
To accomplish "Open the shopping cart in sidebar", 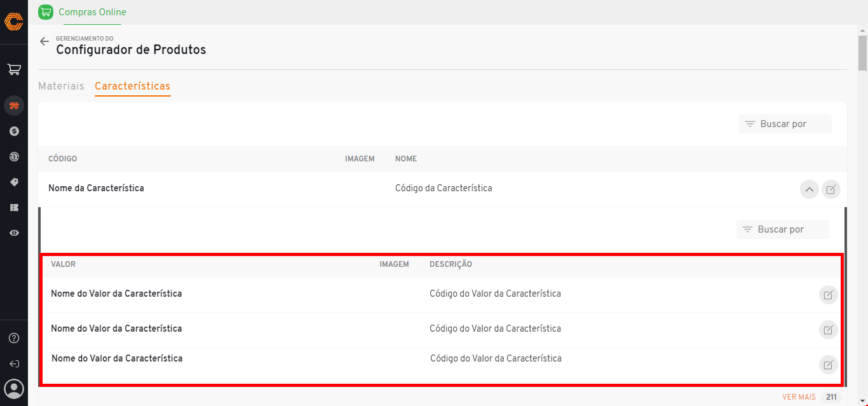I will pyautogui.click(x=14, y=69).
